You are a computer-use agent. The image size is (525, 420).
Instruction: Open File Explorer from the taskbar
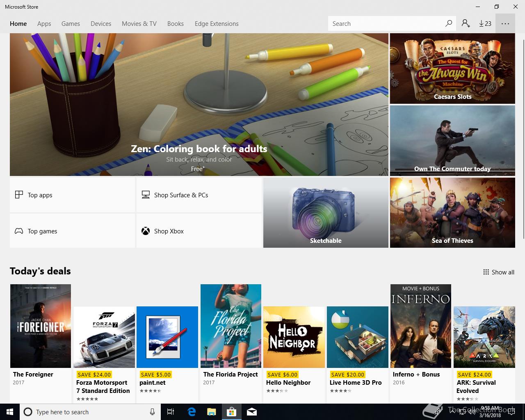tap(211, 412)
